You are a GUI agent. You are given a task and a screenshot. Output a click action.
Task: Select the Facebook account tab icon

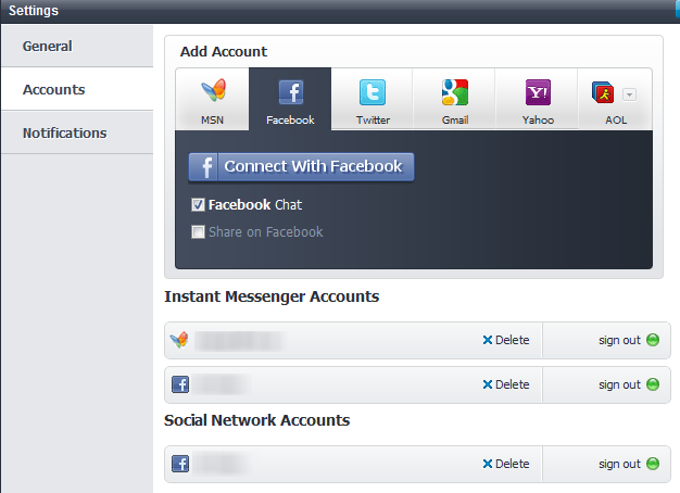tap(291, 92)
